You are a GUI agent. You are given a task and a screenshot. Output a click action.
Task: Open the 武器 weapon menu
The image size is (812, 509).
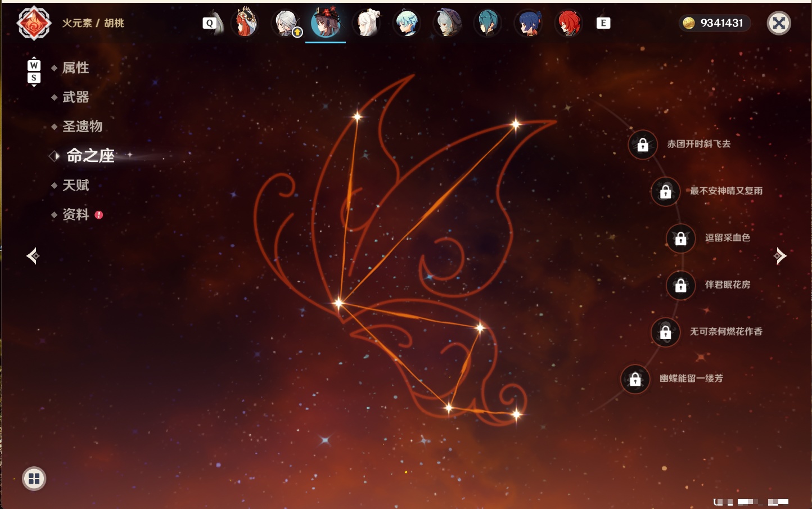75,97
